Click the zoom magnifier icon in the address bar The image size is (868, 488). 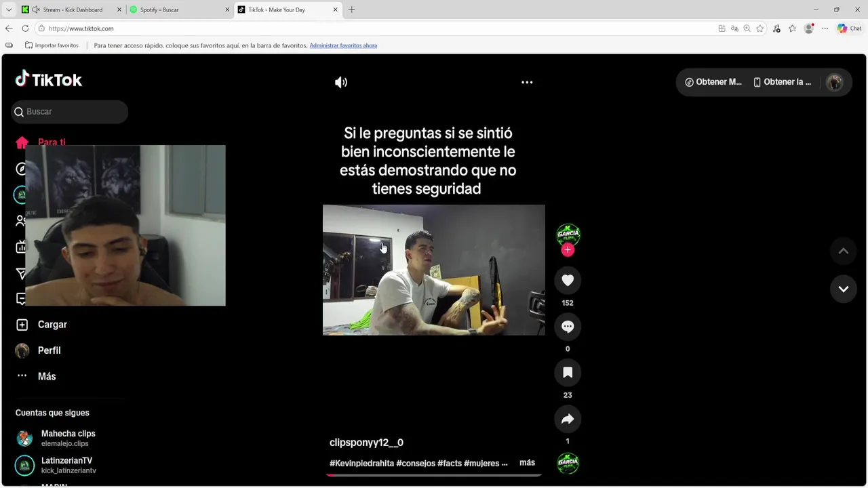point(747,28)
